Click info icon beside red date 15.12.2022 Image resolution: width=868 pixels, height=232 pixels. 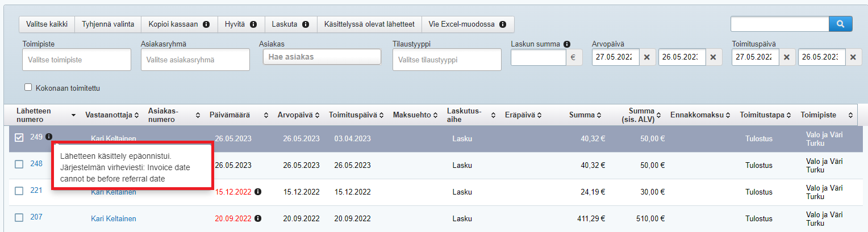click(x=258, y=192)
